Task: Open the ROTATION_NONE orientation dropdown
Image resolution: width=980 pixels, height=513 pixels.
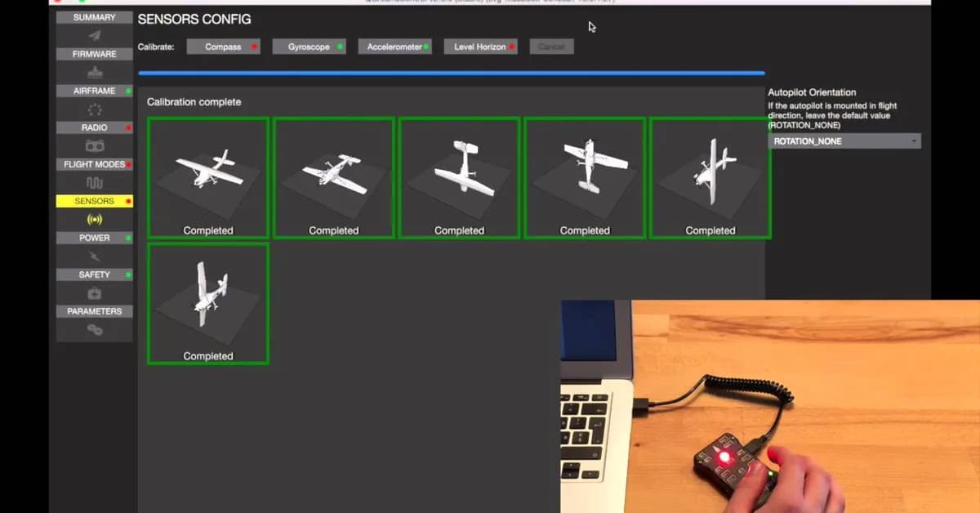Action: click(x=844, y=141)
